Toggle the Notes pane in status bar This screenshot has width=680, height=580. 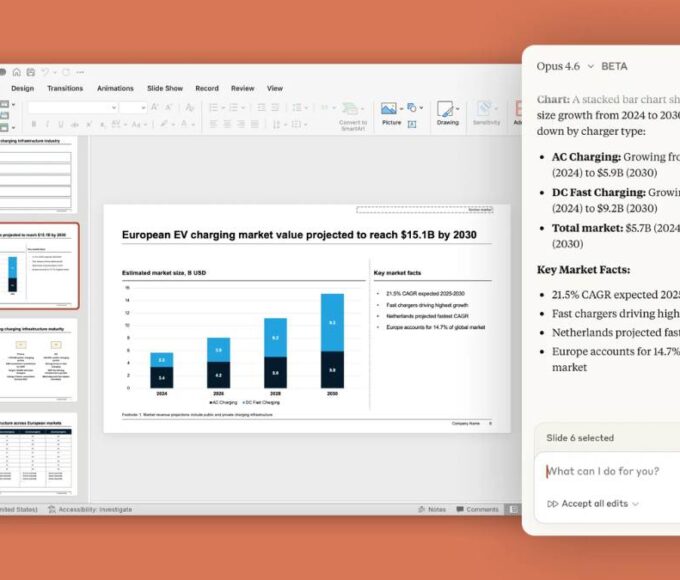coord(432,509)
